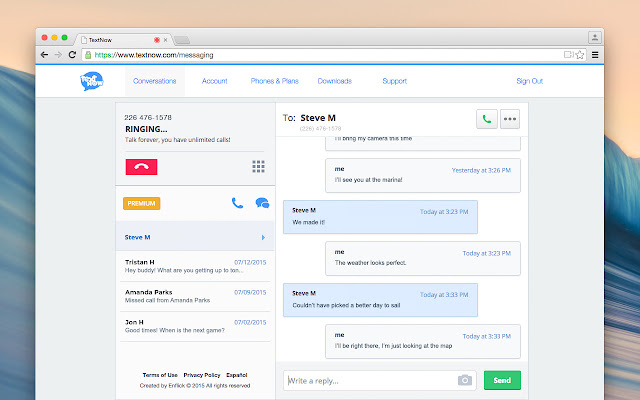Viewport: 640px width, 400px height.
Task: Open Terms of Use link
Action: point(160,375)
